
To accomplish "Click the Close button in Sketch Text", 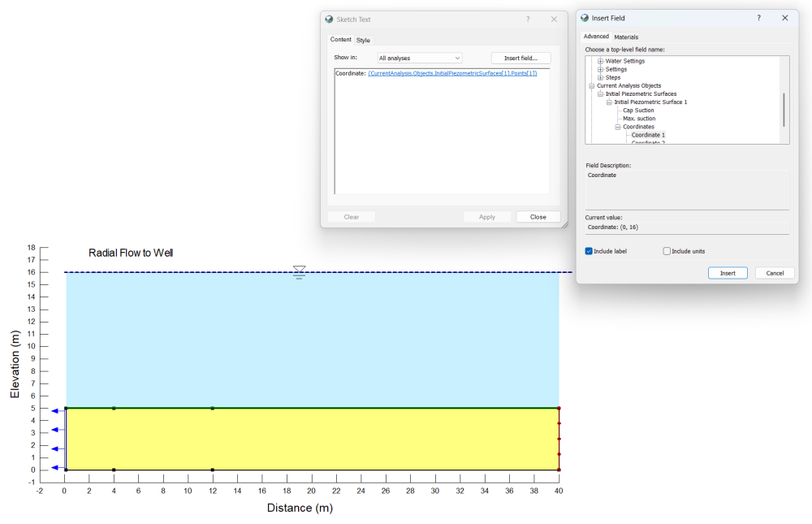I will coord(538,217).
